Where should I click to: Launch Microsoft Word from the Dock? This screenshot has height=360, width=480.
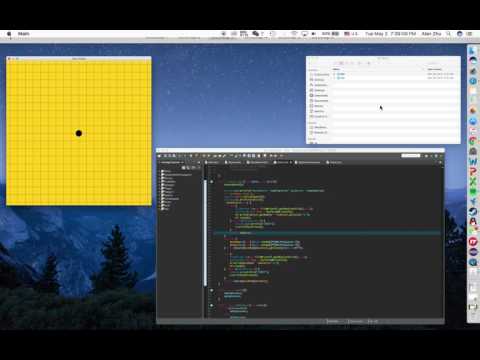(473, 162)
